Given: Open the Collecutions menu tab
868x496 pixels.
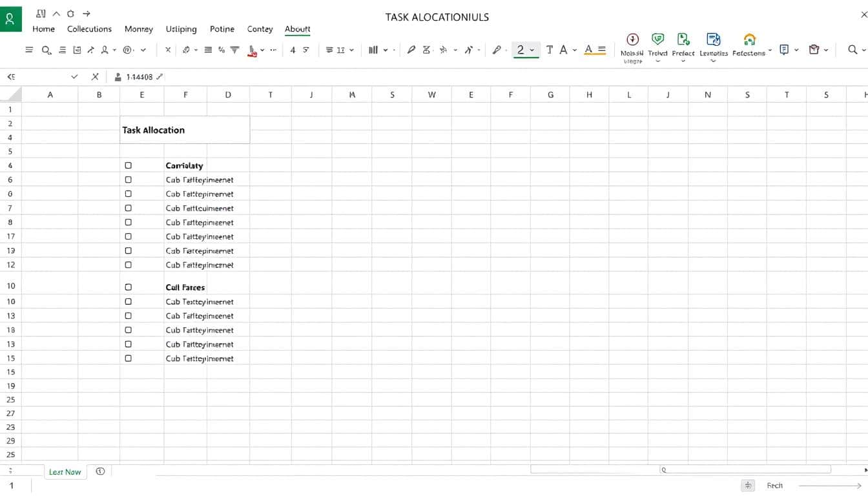Looking at the screenshot, I should tap(89, 29).
